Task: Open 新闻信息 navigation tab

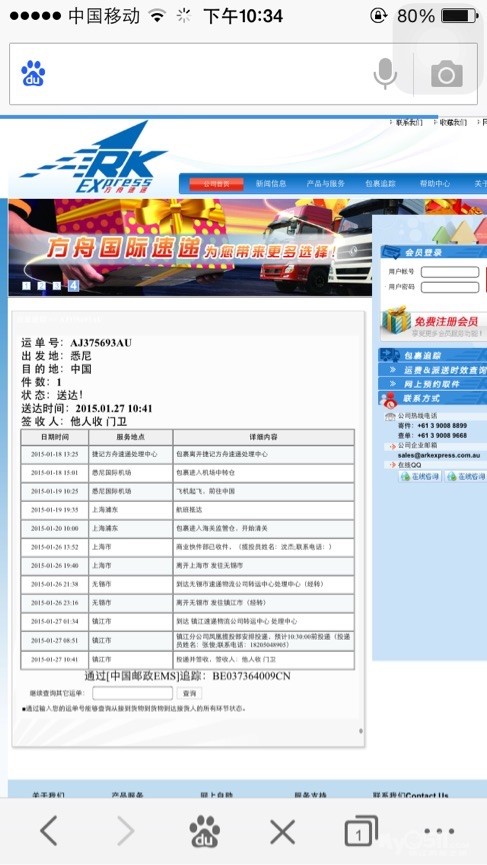Action: 271,184
